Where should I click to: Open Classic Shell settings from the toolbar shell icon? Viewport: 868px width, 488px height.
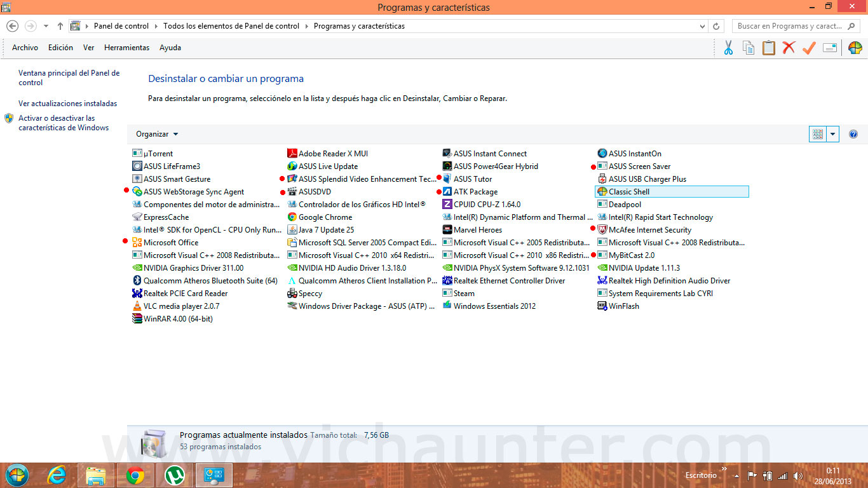pyautogui.click(x=855, y=48)
